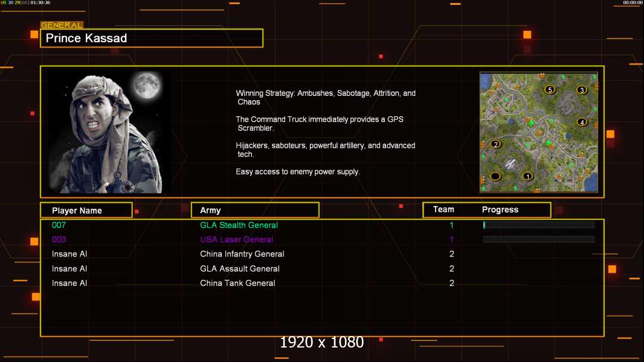Click Insane AI in GLA Assault General row

coord(69,268)
